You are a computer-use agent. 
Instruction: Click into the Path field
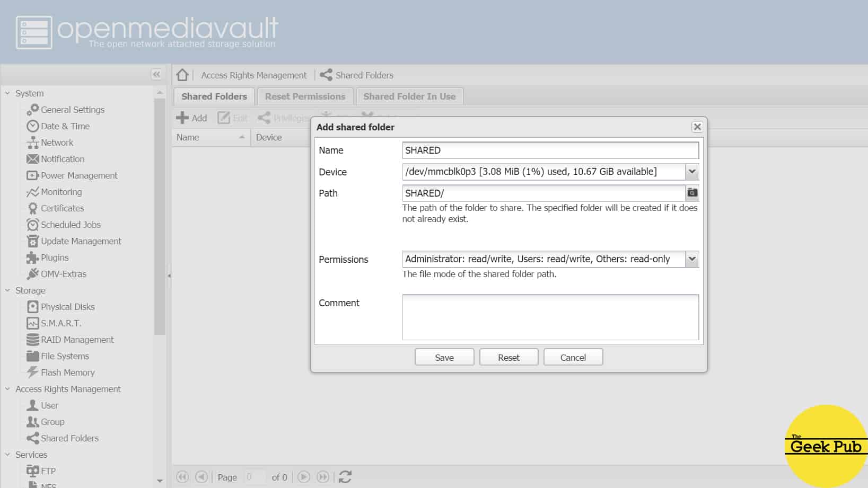tap(543, 193)
